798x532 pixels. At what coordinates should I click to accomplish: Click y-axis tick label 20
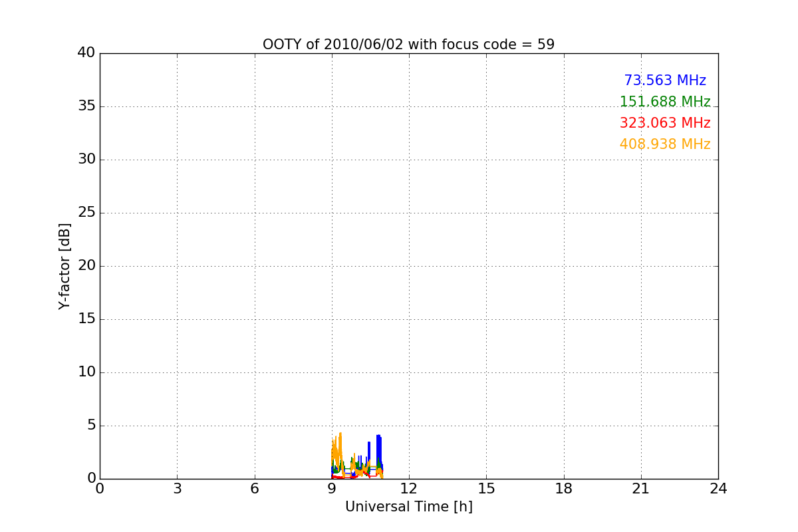tap(86, 266)
